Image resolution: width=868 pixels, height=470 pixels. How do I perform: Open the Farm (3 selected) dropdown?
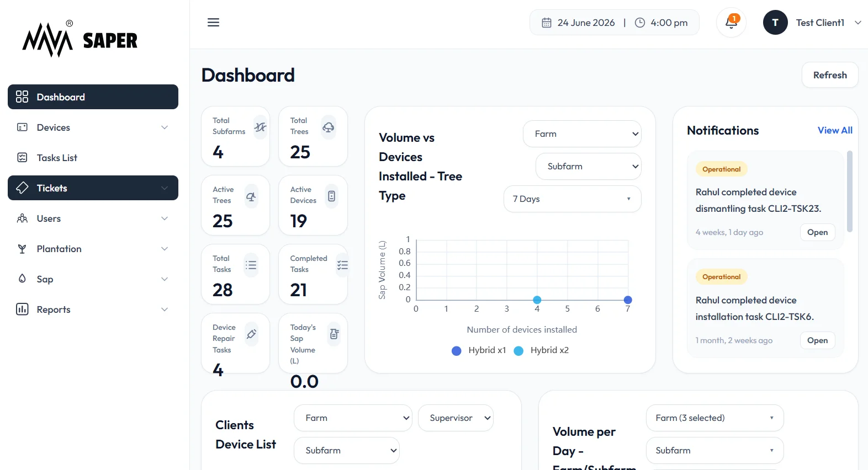tap(714, 418)
